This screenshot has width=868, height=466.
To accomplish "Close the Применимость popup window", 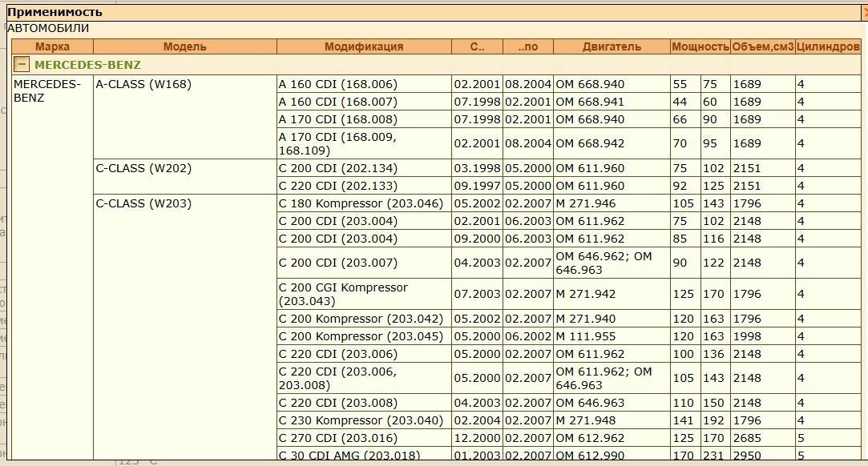I will coord(866,12).
